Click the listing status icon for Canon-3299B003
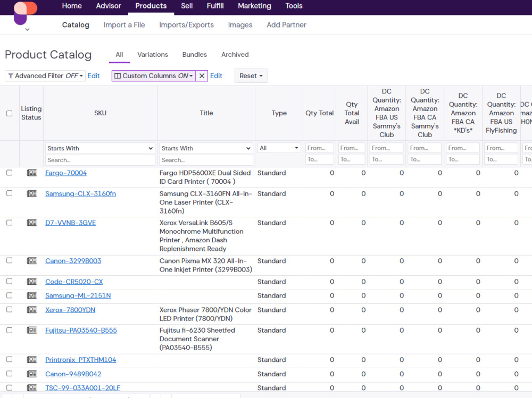This screenshot has height=398, width=532. coord(31,261)
